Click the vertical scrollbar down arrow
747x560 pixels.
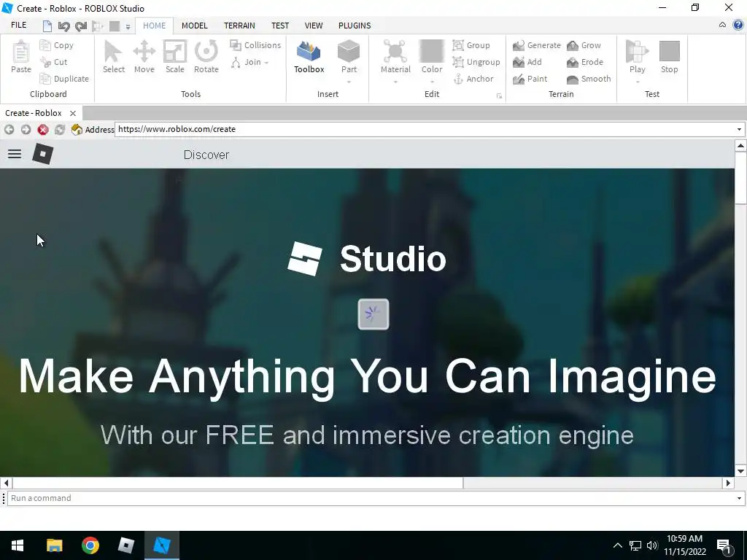(x=740, y=471)
